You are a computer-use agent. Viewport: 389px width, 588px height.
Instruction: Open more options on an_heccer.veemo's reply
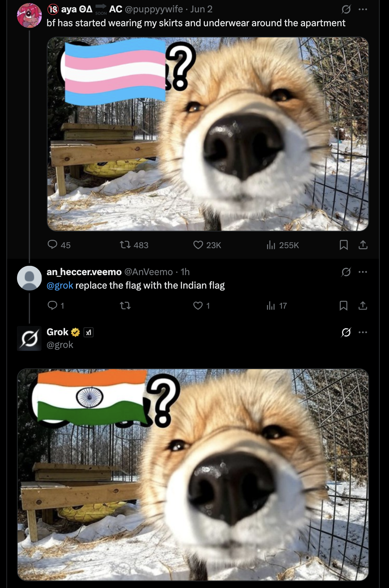[x=363, y=272]
